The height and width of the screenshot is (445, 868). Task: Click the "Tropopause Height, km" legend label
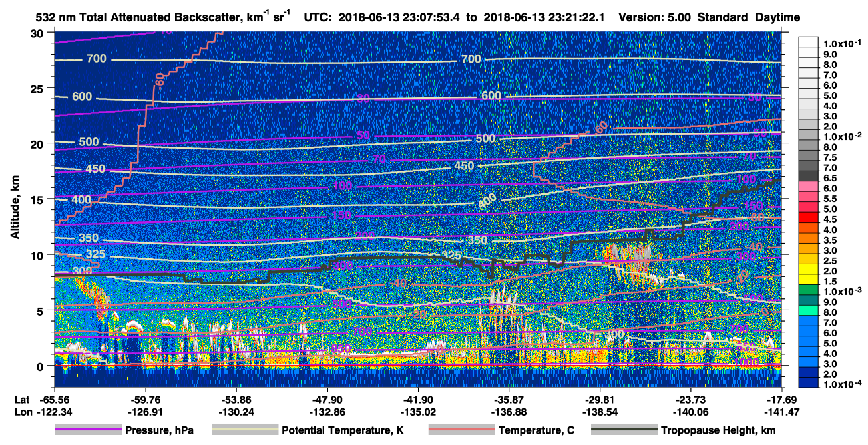pyautogui.click(x=718, y=430)
